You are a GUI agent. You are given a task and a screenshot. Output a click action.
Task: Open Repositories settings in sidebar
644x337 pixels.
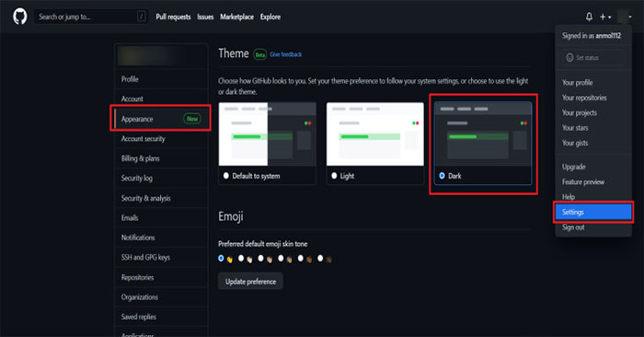click(161, 277)
